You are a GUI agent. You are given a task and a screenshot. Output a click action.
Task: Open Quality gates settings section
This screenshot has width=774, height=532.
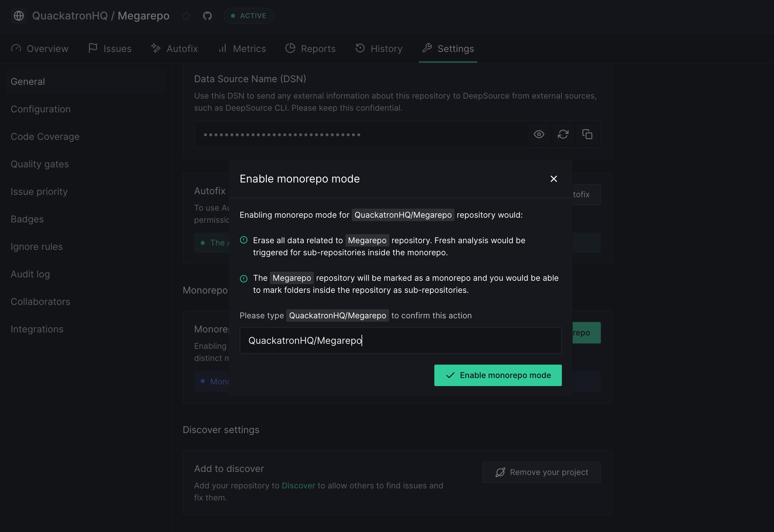[x=40, y=164]
